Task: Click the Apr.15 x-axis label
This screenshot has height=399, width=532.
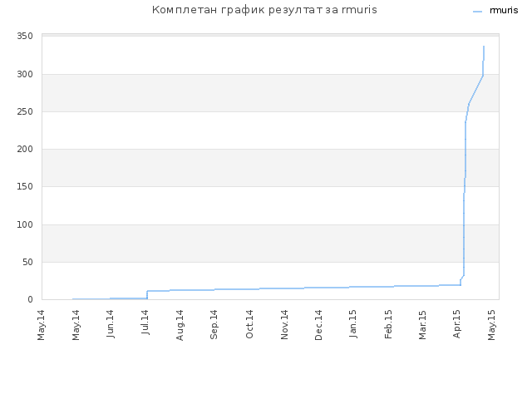Action: coord(456,323)
